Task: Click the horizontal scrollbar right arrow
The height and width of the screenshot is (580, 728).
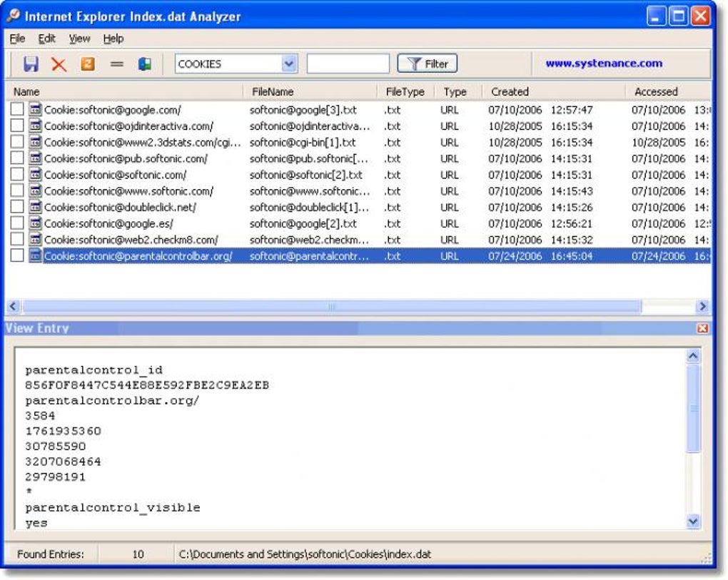Action: [x=702, y=306]
